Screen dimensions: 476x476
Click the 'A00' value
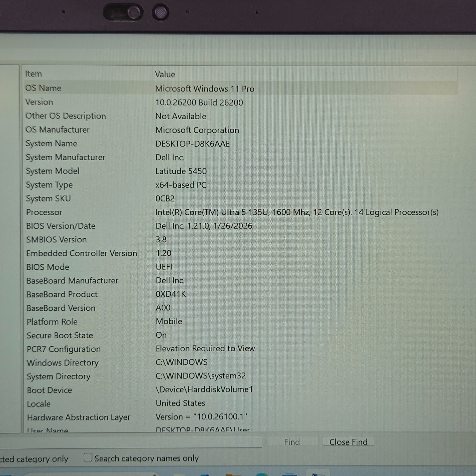click(x=163, y=307)
